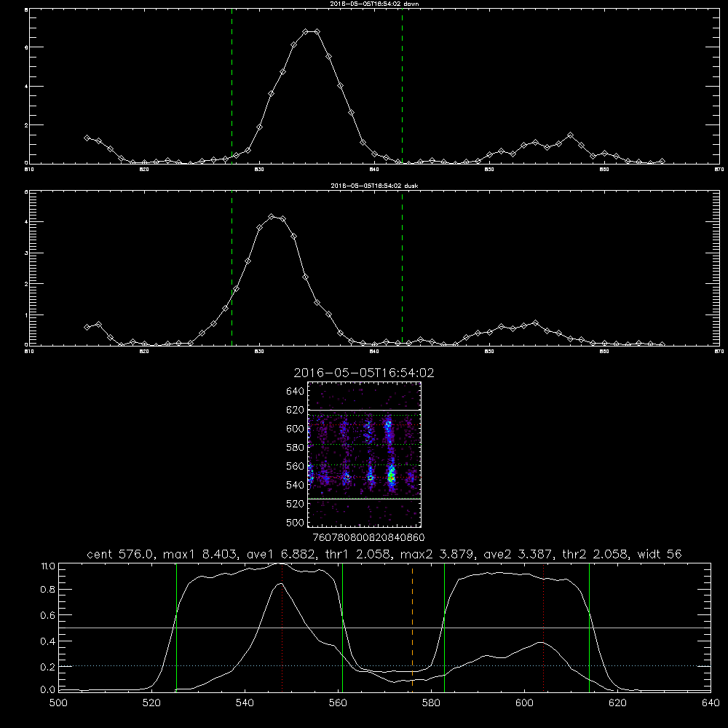This screenshot has width=728, height=728.
Task: Click y-axis label 3 on dusk plot
Action: coord(26,253)
